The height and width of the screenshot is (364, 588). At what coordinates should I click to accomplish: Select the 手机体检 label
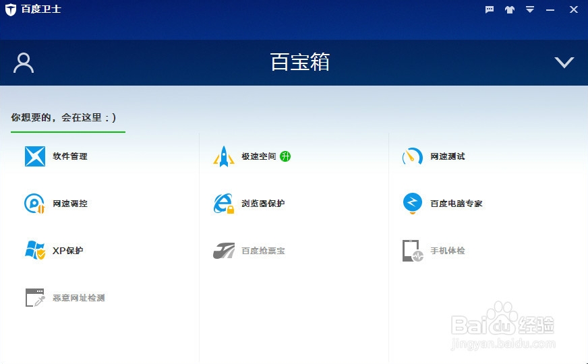(448, 251)
